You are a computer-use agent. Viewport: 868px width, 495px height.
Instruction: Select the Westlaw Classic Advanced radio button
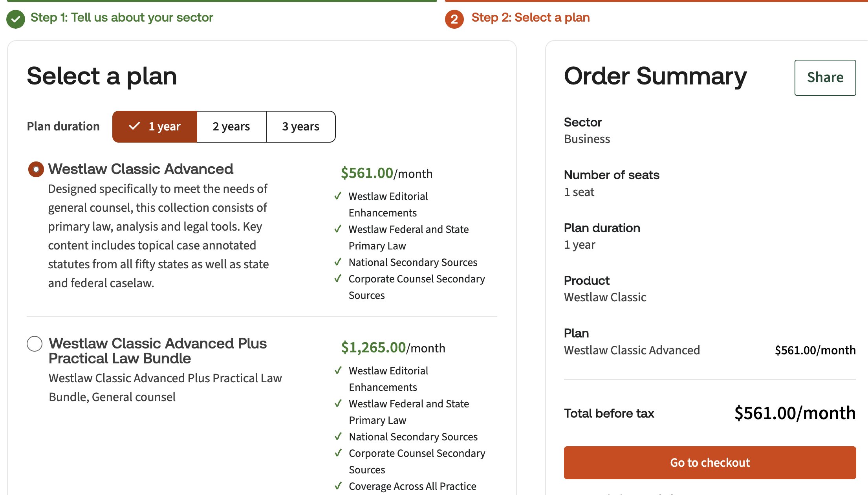coord(36,169)
